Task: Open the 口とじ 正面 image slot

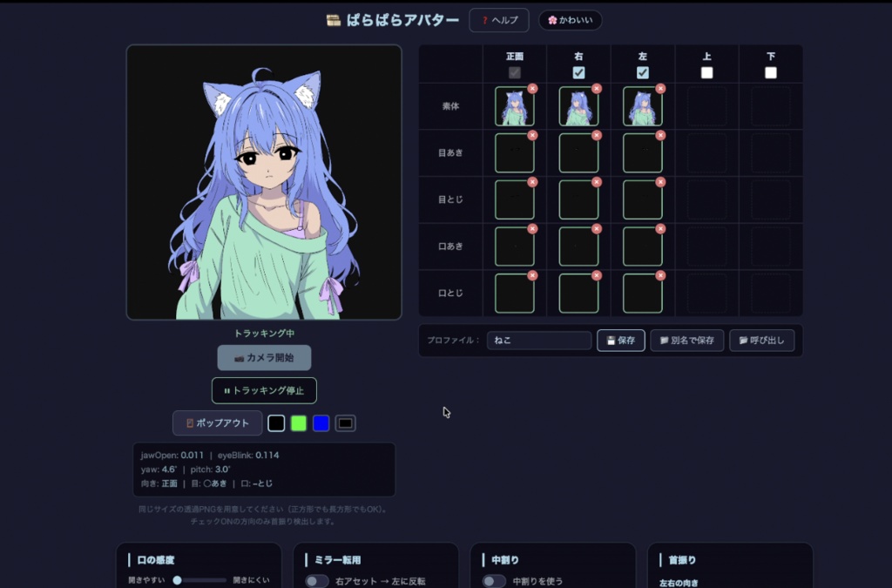Action: pos(514,294)
